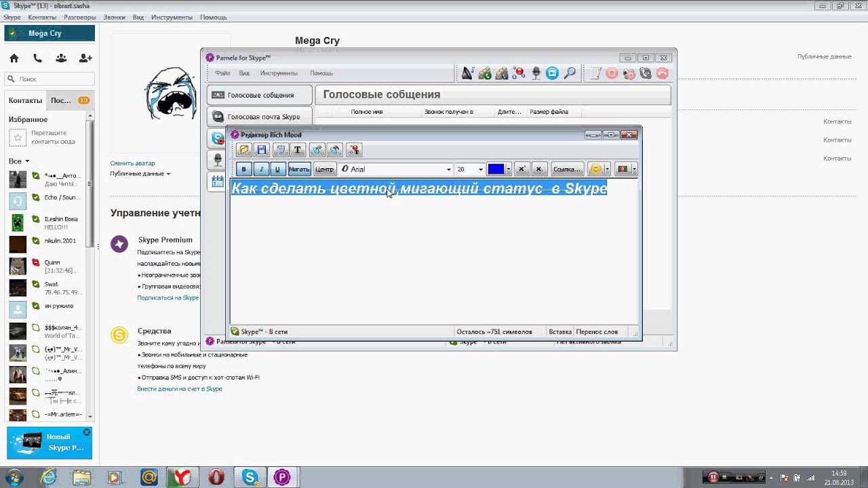Click the Skype search field Поиск
The image size is (868, 488).
[x=49, y=79]
